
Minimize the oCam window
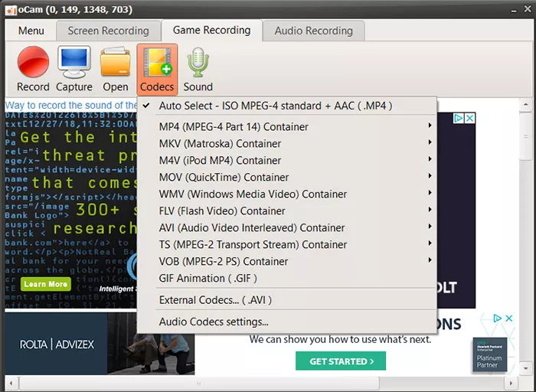[514, 10]
